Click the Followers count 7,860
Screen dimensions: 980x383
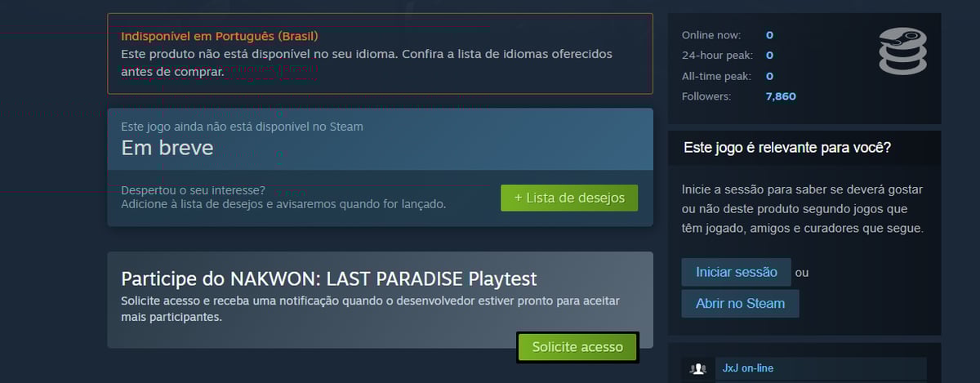point(781,96)
